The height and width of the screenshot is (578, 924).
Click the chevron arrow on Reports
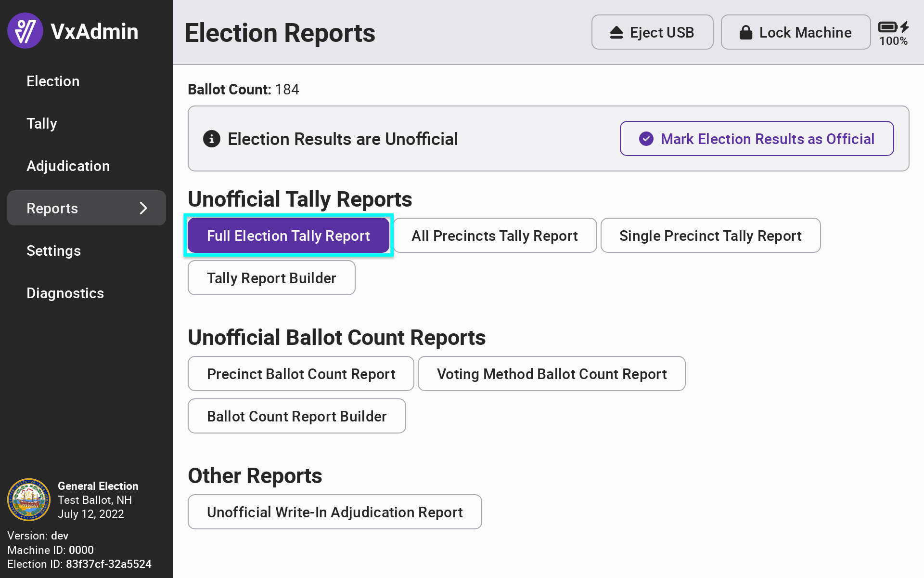pyautogui.click(x=143, y=208)
